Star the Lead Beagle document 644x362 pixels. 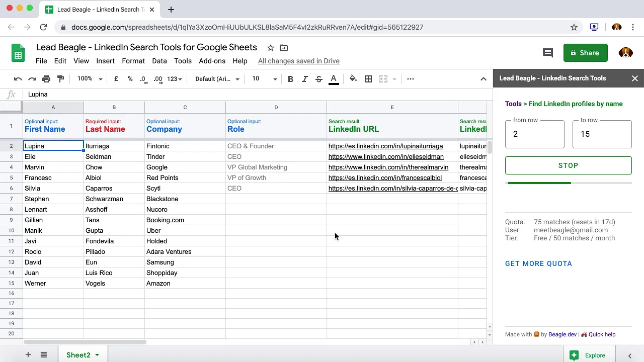click(x=271, y=48)
